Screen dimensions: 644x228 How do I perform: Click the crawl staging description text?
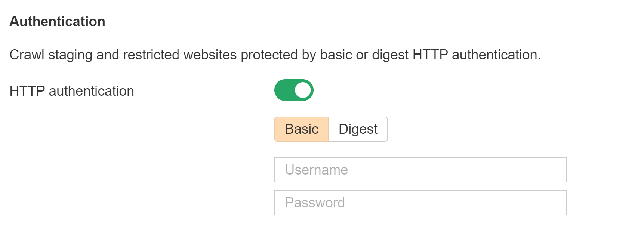coord(275,55)
